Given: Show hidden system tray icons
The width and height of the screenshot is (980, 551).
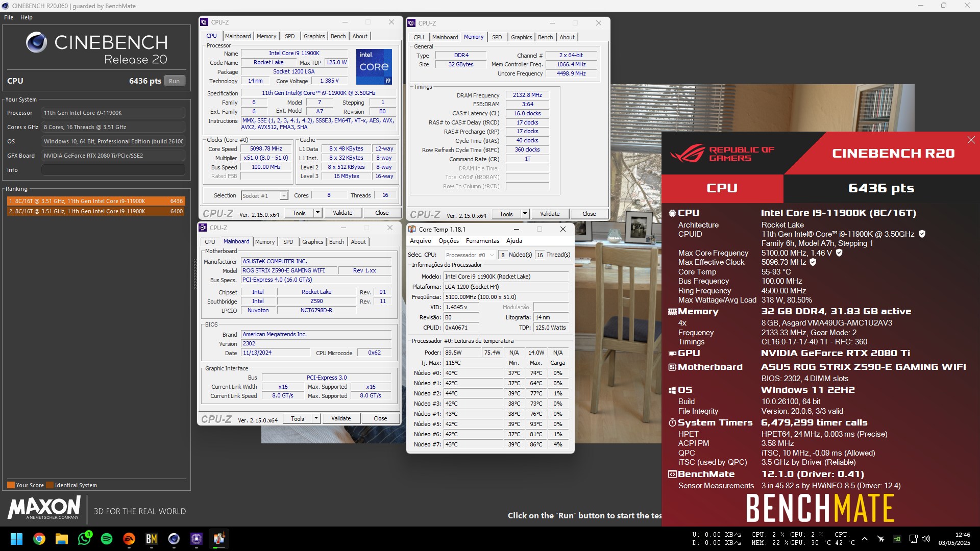Looking at the screenshot, I should [865, 539].
